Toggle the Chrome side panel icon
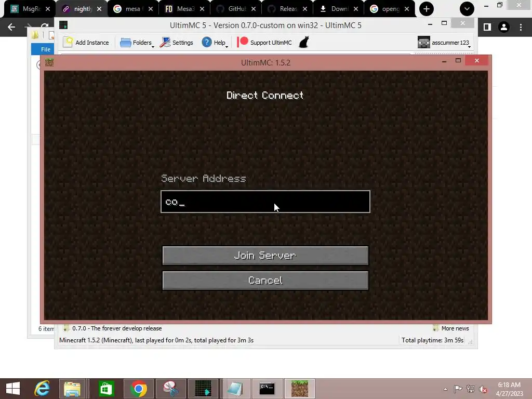 (x=487, y=27)
